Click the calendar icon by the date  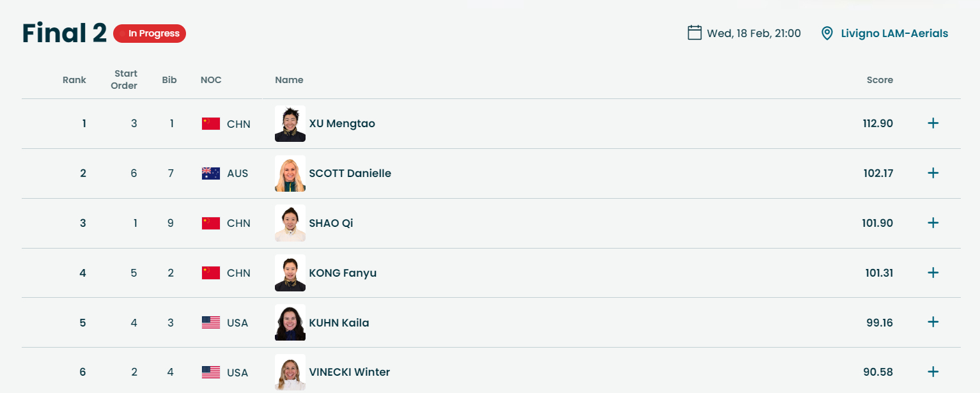click(x=694, y=33)
